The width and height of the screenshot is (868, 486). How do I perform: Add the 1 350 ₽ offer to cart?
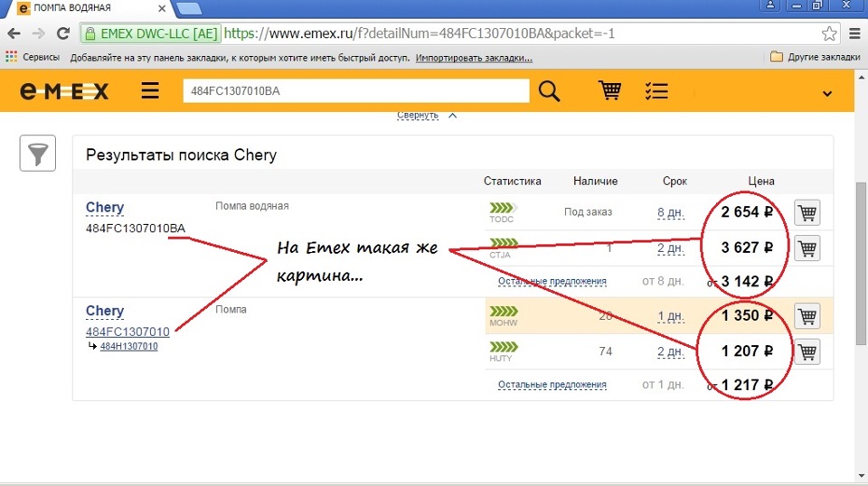[x=807, y=316]
